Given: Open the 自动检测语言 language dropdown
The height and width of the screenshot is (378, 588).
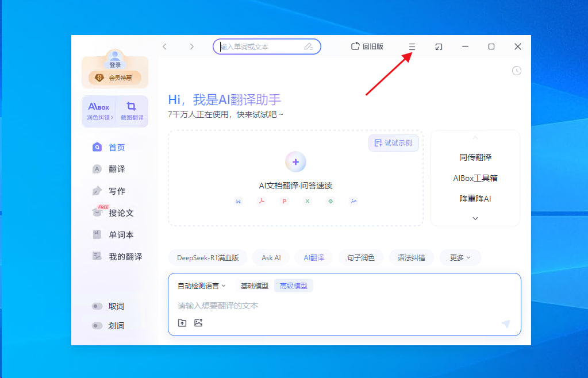Looking at the screenshot, I should pyautogui.click(x=202, y=286).
